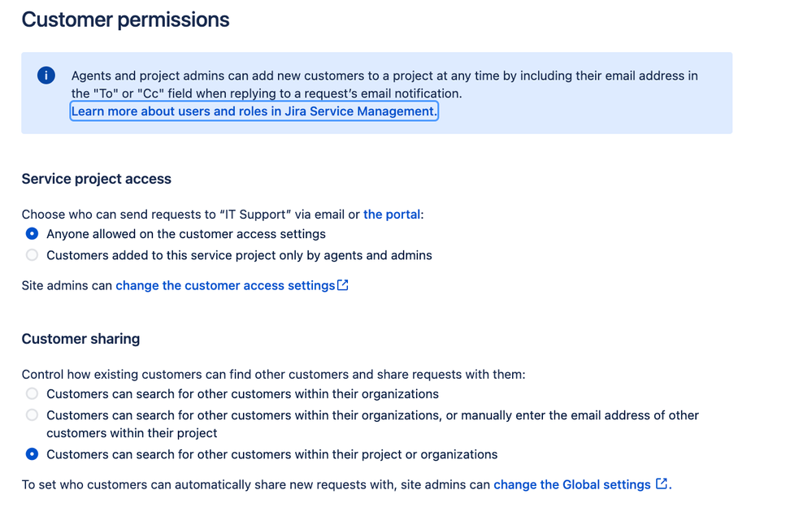
Task: Click external link icon next to Global settings
Action: [x=662, y=484]
